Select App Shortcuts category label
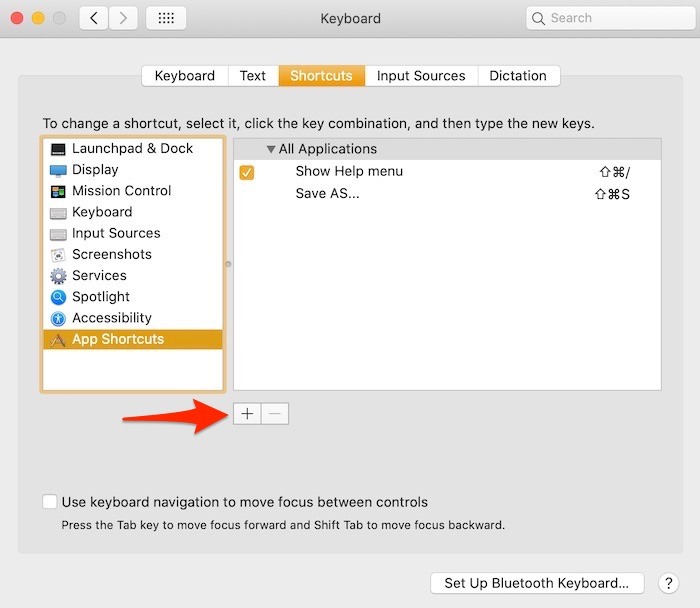This screenshot has height=608, width=700. [x=118, y=339]
